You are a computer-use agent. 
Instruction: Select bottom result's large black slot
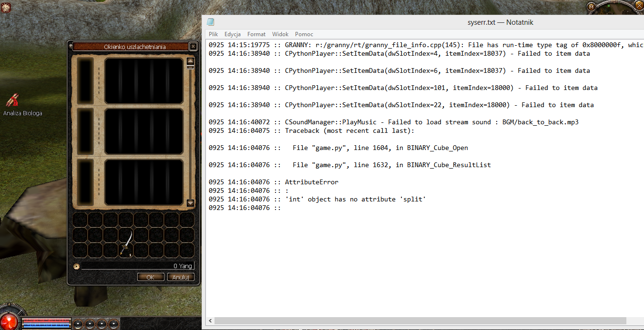144,182
